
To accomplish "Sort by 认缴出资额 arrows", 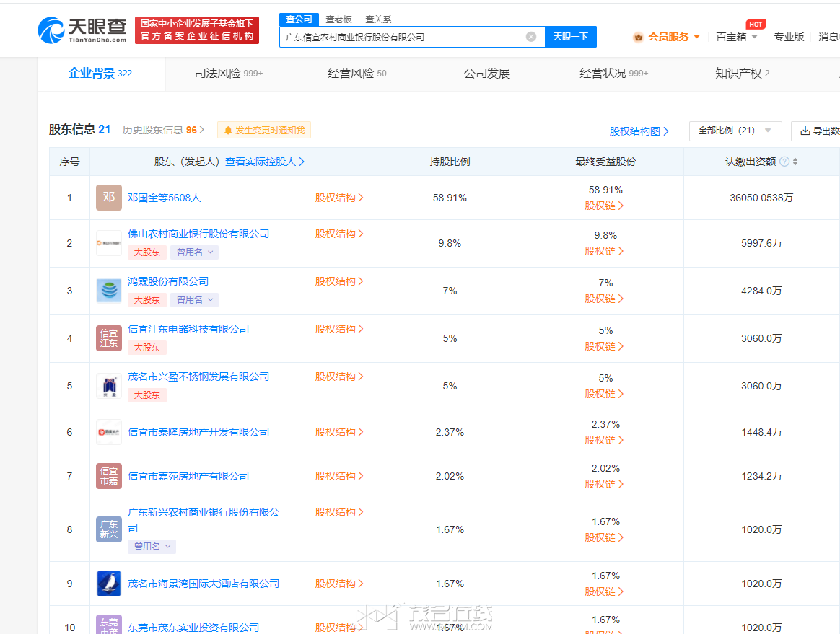I will [x=795, y=162].
